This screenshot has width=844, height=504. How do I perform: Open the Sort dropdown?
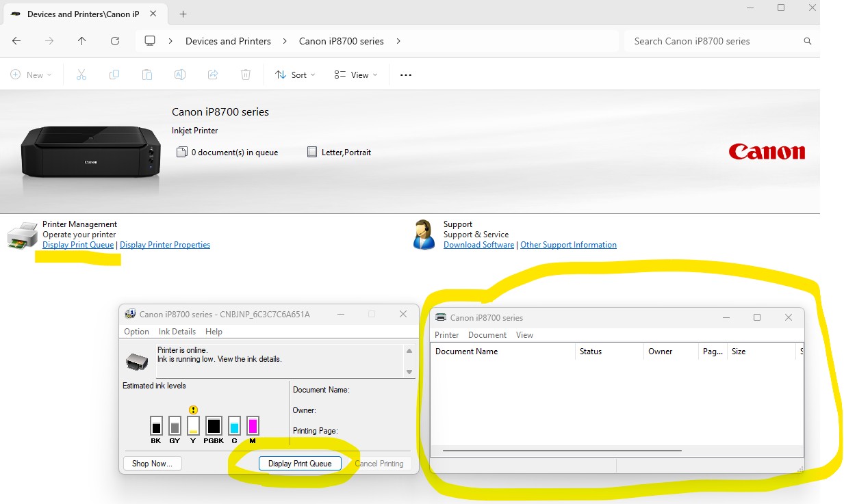point(295,75)
